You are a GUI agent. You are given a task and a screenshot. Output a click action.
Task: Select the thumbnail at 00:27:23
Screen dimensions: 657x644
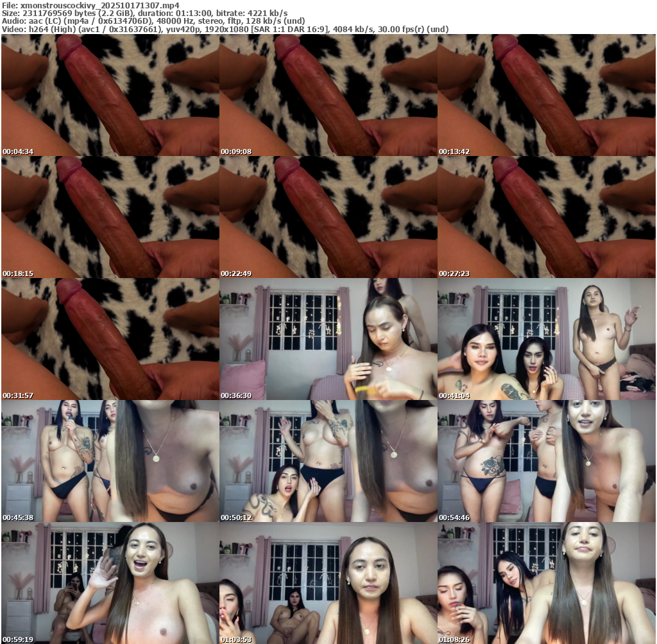(546, 217)
